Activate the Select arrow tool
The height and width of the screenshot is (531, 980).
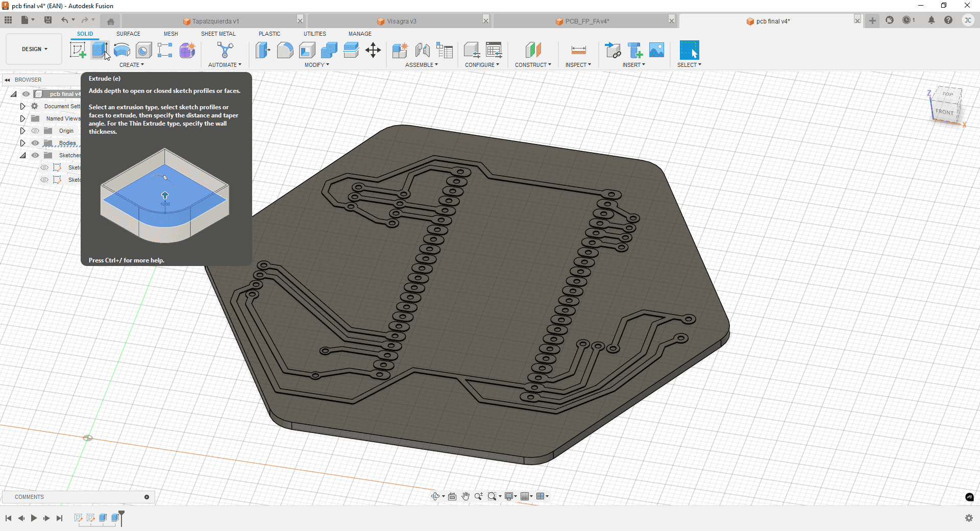click(689, 50)
